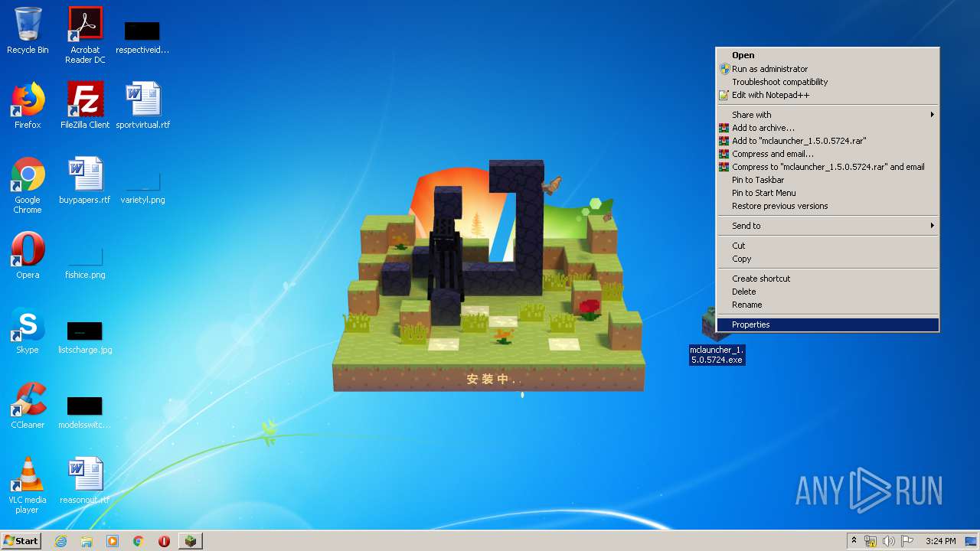Select mclauncher_1.5.0.5724.exe desktop file
This screenshot has width=980, height=551.
(717, 337)
